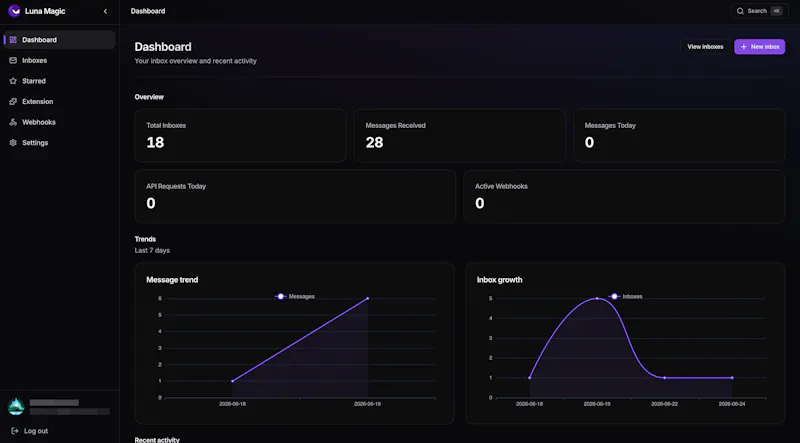
Task: Open the Total Inboxes card
Action: coord(240,135)
